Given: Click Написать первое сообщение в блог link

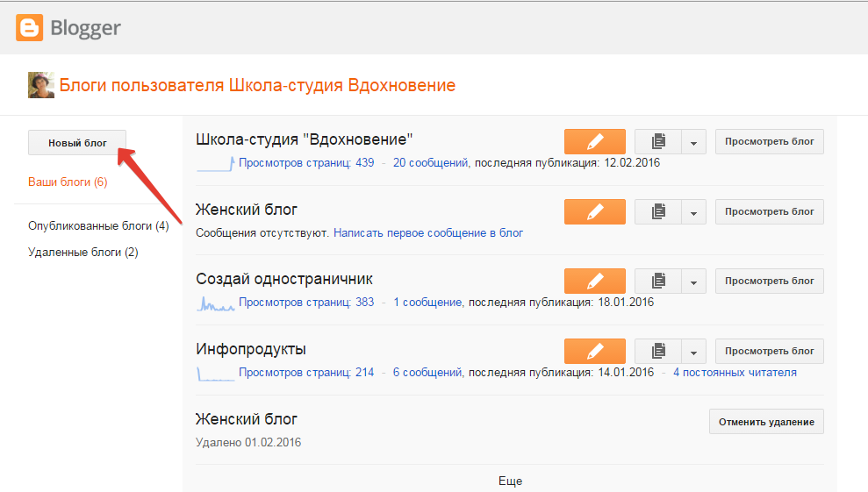Looking at the screenshot, I should tap(428, 233).
